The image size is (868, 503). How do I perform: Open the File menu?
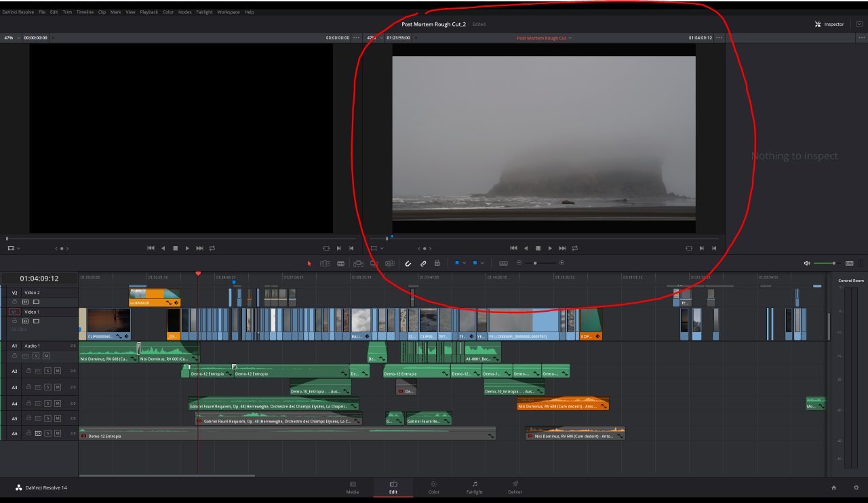coord(42,12)
